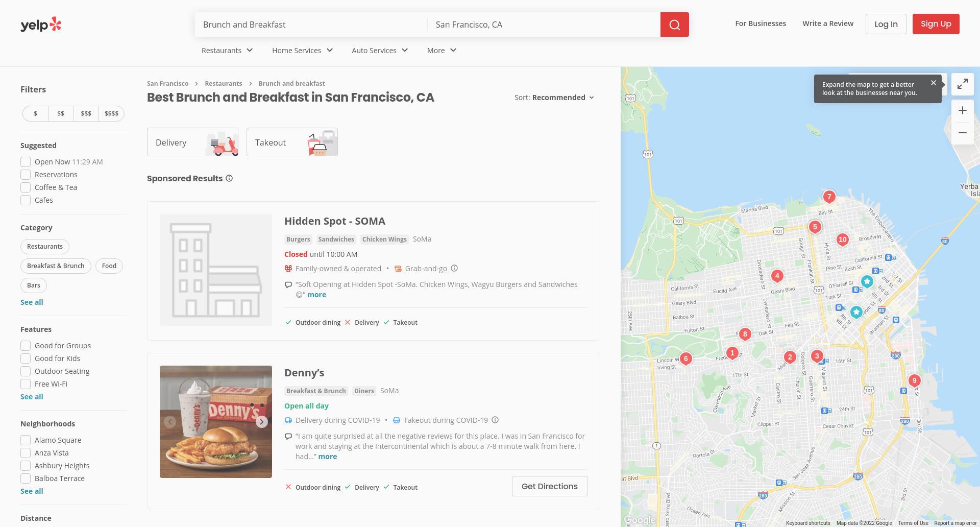Check Good for Groups feature
Screen dimensions: 980x527
pos(26,346)
